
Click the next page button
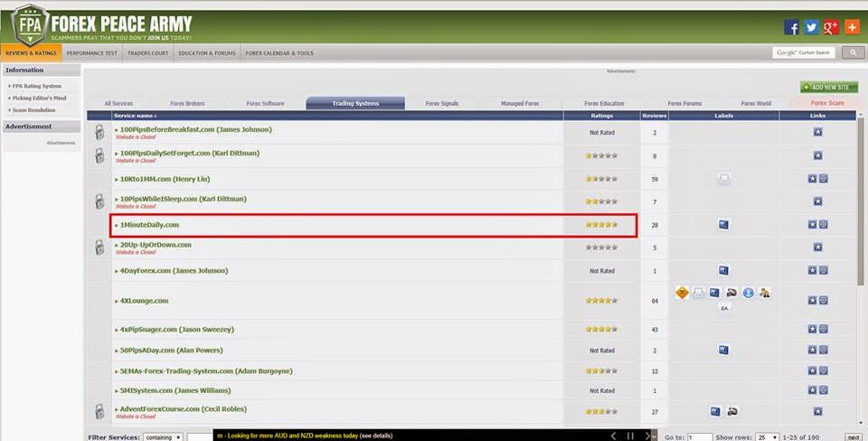854,437
